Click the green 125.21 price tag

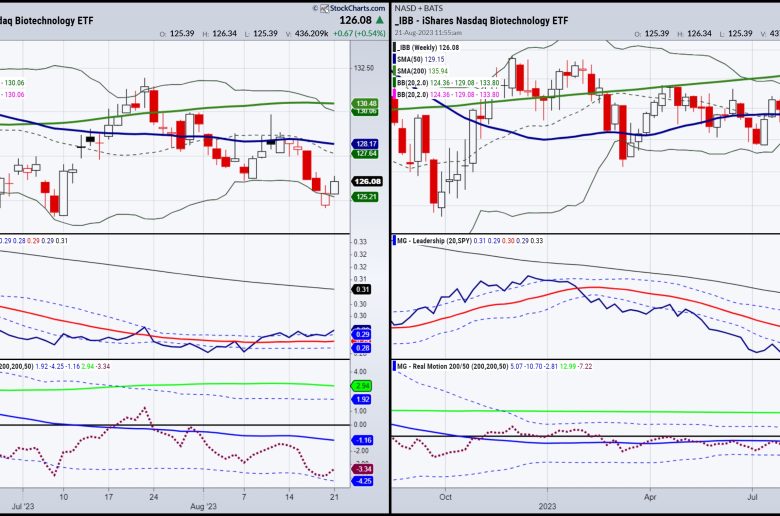click(x=366, y=197)
